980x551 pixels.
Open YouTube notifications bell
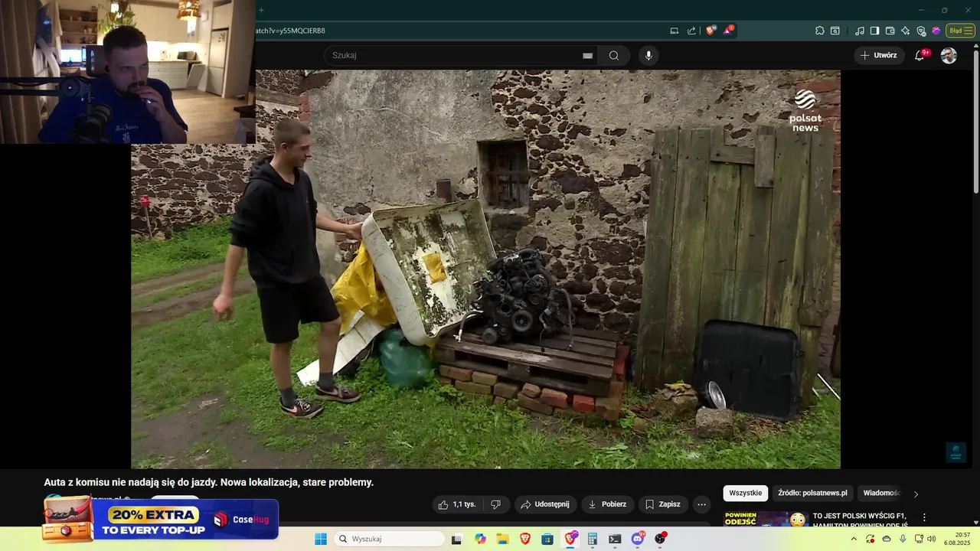click(920, 55)
